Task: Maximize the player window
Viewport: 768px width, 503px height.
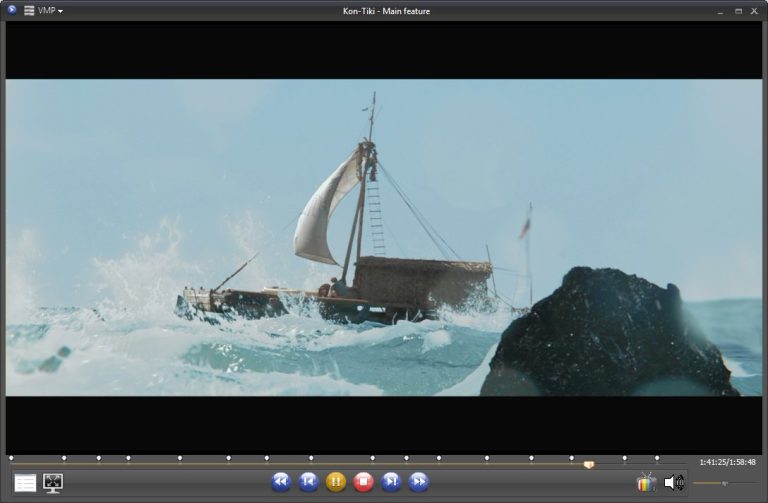Action: 738,10
